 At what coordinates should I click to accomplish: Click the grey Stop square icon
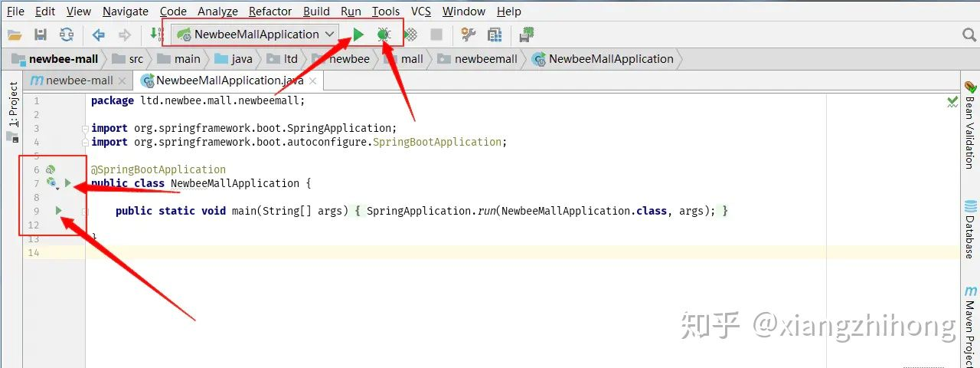(x=436, y=34)
